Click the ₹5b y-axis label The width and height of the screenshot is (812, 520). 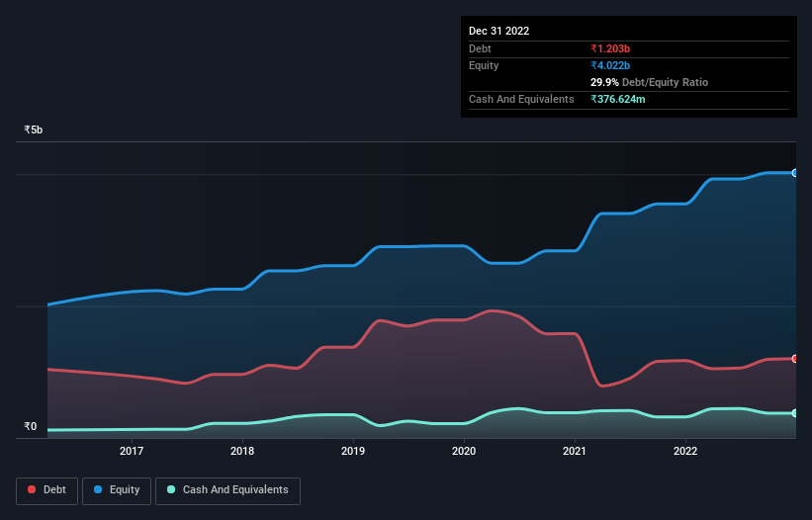pyautogui.click(x=34, y=130)
